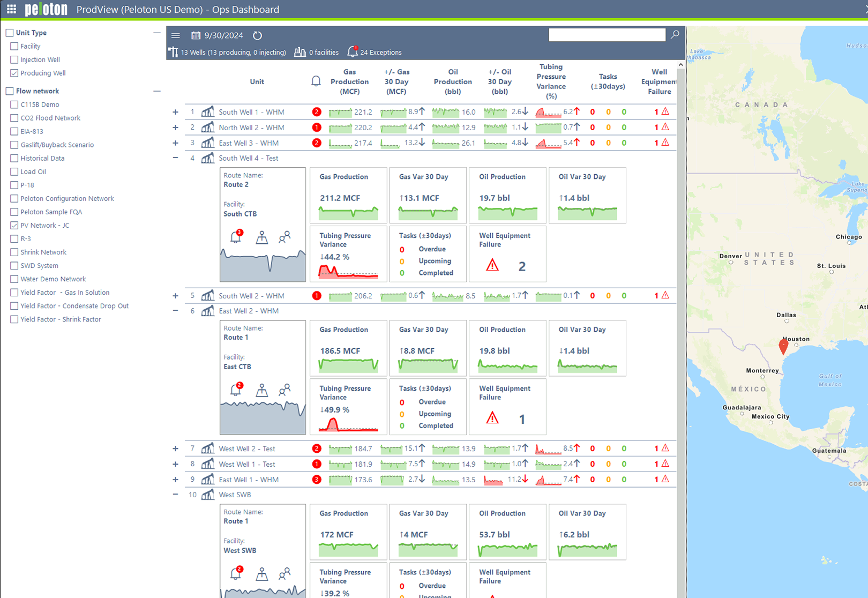Select the Peloton logo in the title bar

click(46, 9)
